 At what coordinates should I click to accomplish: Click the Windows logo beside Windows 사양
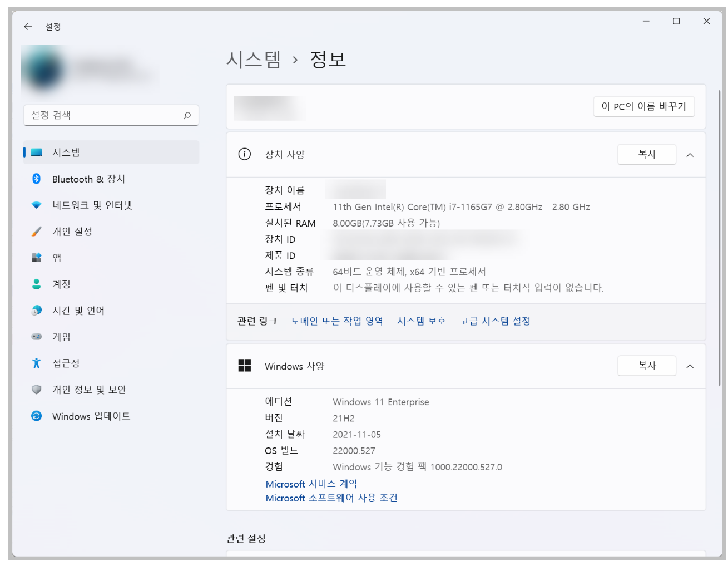pos(245,366)
